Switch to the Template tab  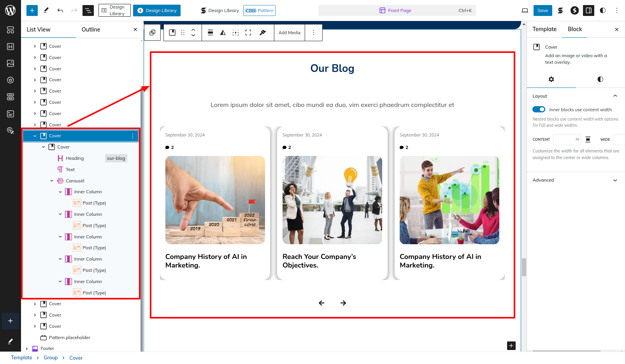544,29
